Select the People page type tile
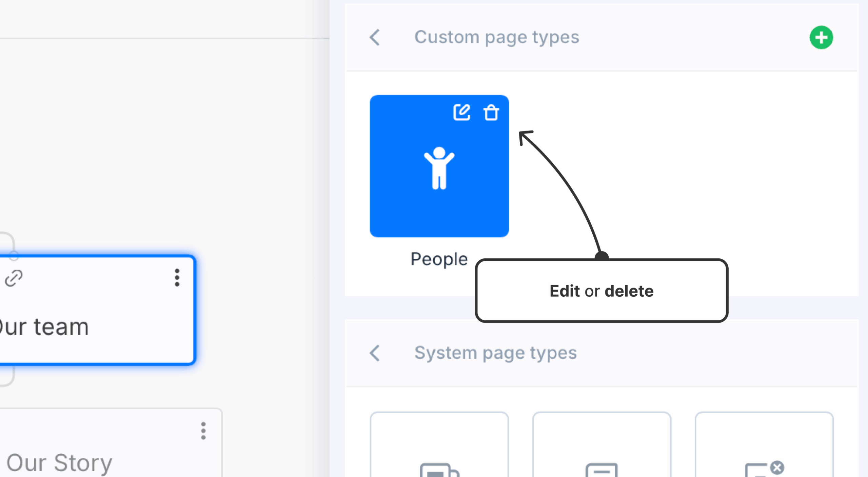Image resolution: width=868 pixels, height=477 pixels. [439, 166]
